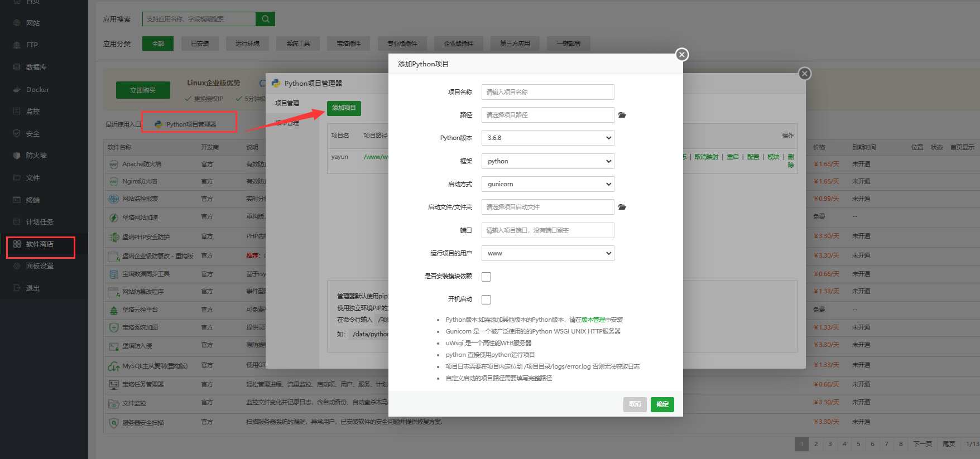
Task: Click the 数据库 icon in the sidebar
Action: (x=17, y=67)
